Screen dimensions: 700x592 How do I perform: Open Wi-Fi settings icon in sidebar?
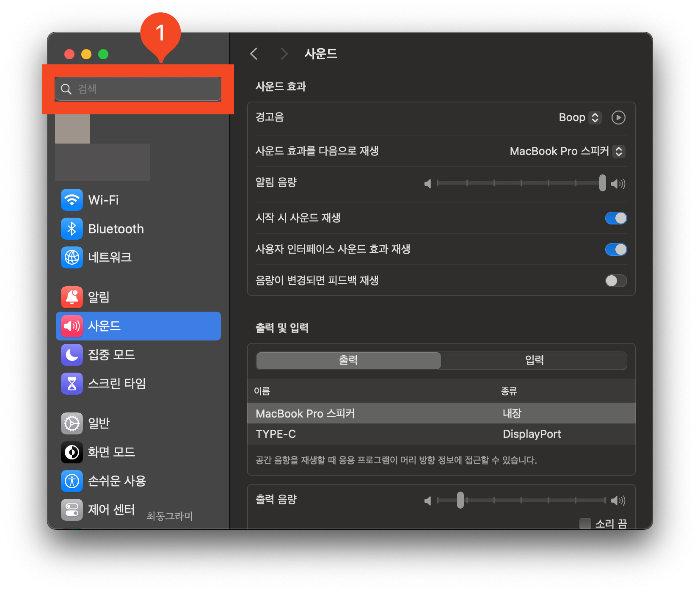(72, 200)
